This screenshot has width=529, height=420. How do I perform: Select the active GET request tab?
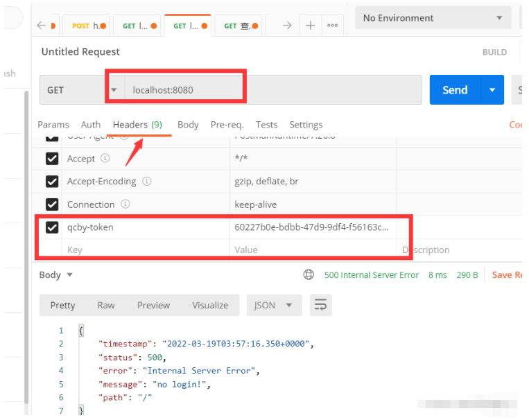click(188, 26)
